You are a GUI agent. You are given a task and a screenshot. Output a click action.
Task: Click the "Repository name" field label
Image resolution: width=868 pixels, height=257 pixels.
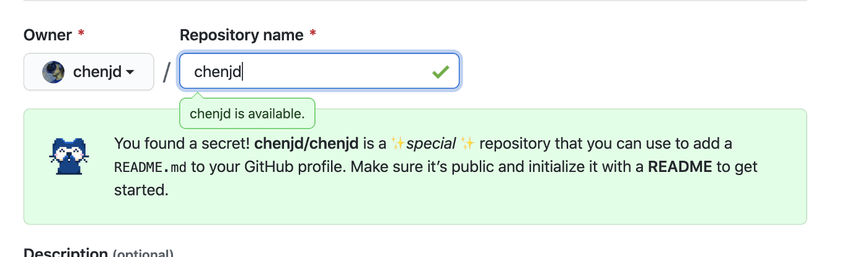pyautogui.click(x=241, y=35)
